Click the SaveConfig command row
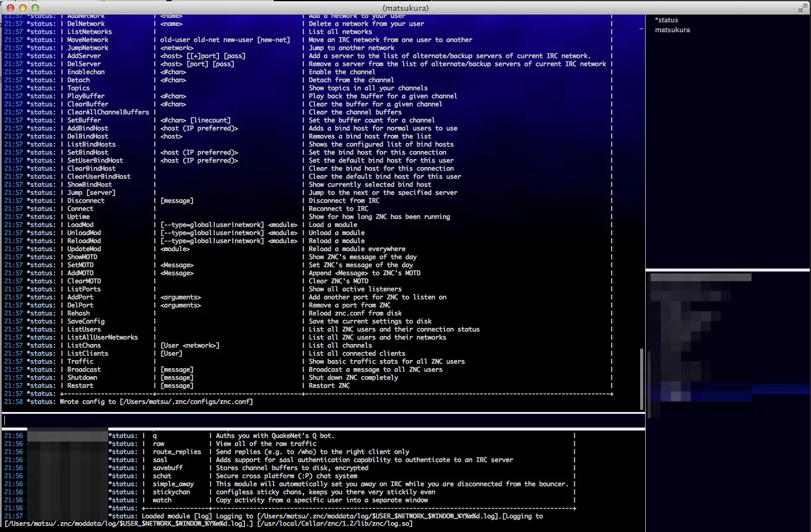 point(86,322)
